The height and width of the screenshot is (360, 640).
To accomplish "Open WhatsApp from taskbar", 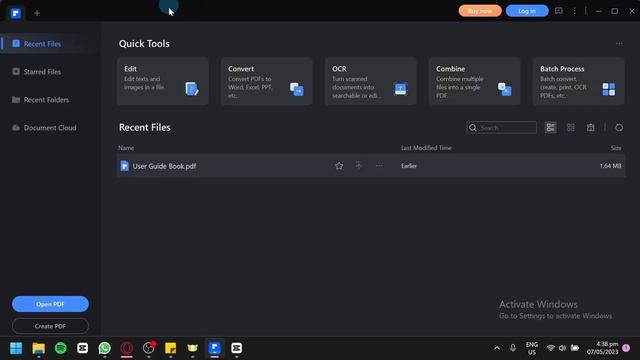I will pos(104,348).
